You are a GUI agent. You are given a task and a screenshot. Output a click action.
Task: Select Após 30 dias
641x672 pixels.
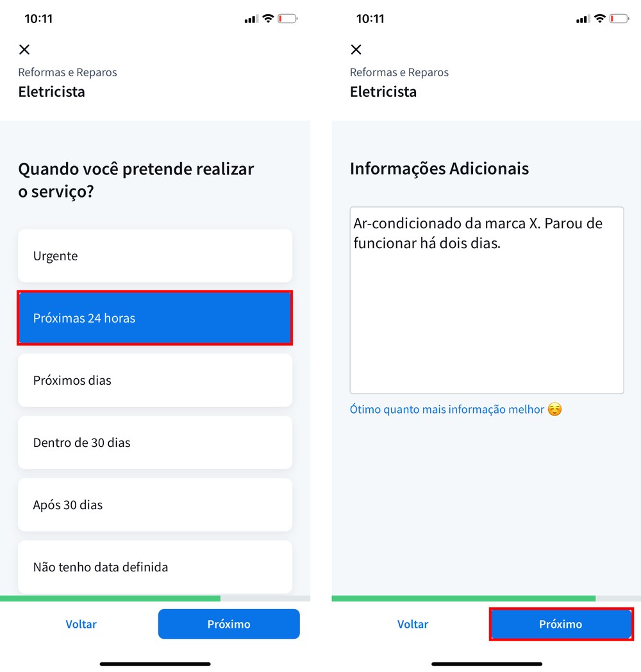pyautogui.click(x=154, y=505)
